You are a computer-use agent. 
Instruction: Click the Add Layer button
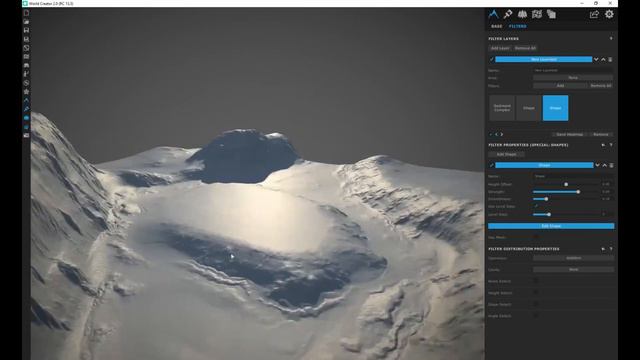coord(500,48)
